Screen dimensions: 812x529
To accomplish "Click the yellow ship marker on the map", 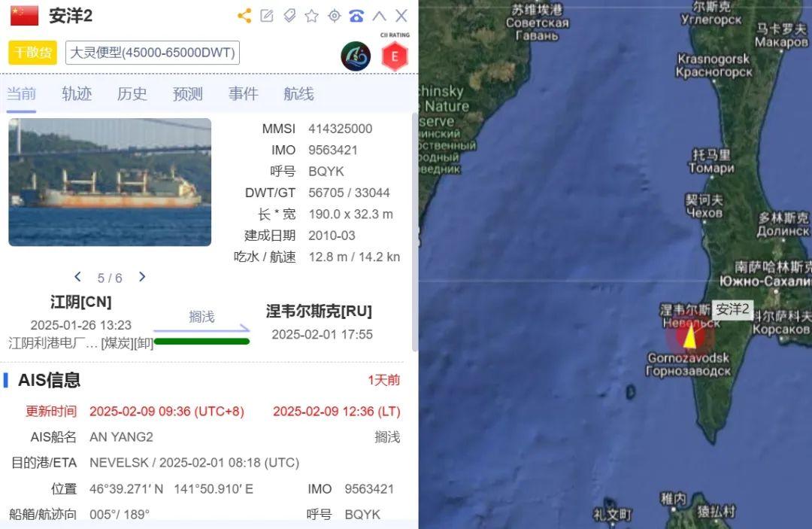I will 689,336.
